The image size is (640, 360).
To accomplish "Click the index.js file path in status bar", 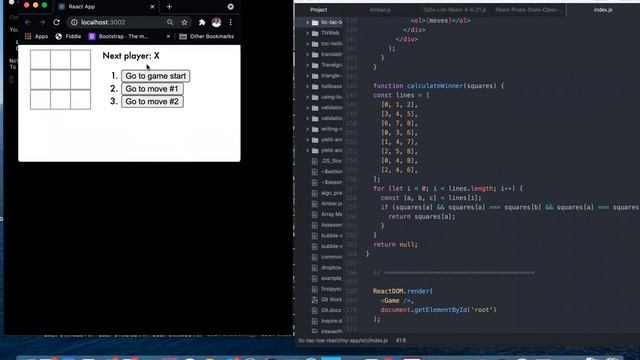I will click(343, 340).
